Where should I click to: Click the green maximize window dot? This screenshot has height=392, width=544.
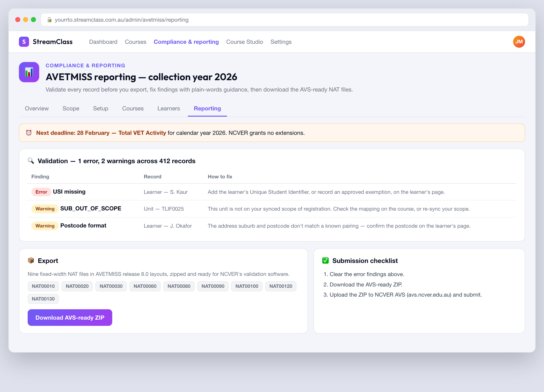point(34,20)
